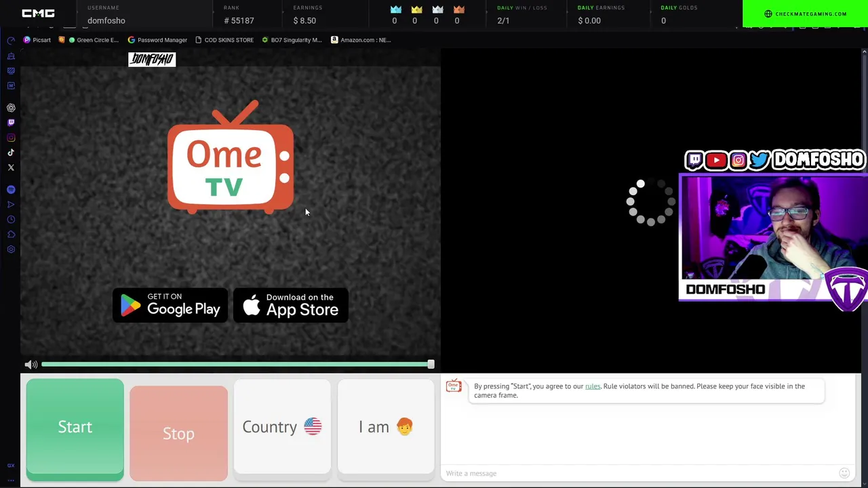
Task: Open the Password Manager bookmark
Action: [x=157, y=40]
